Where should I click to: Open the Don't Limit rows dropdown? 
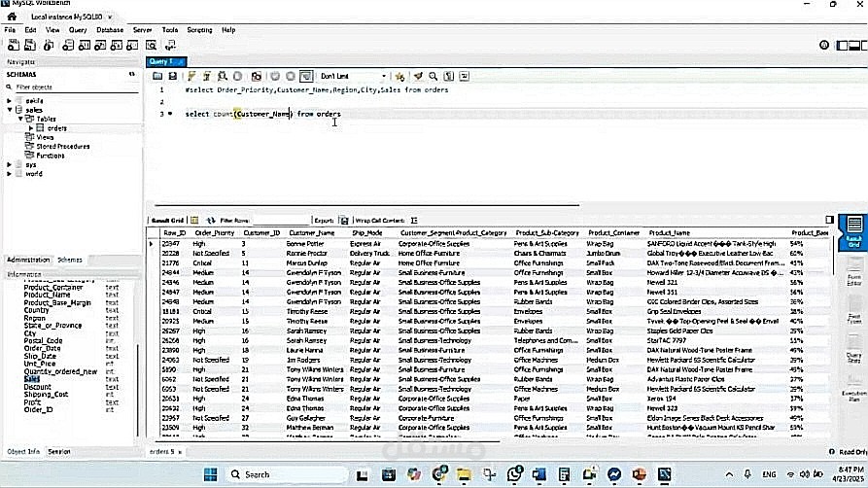[354, 76]
